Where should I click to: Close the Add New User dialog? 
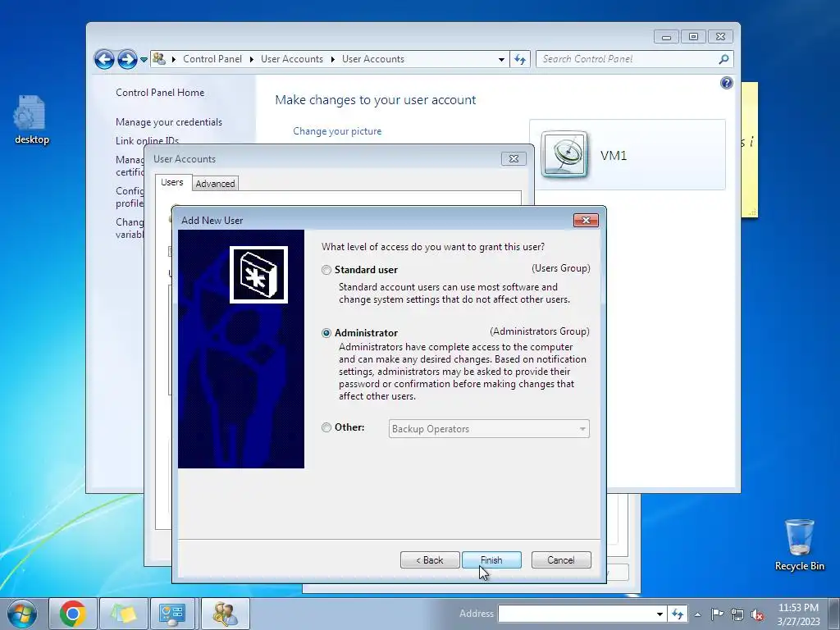(x=586, y=220)
